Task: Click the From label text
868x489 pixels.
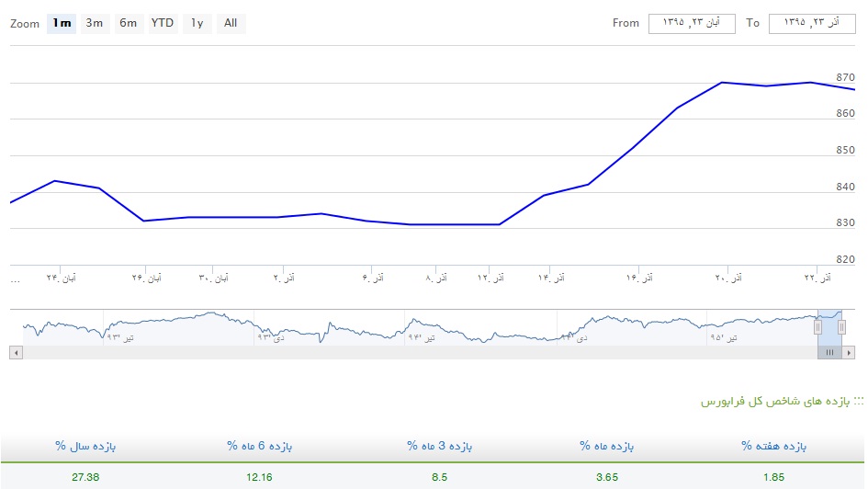Action: [626, 23]
